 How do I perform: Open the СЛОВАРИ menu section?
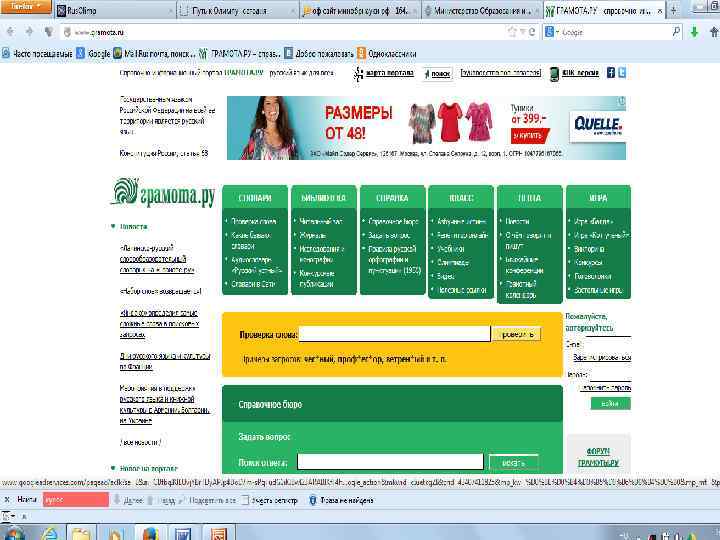255,198
